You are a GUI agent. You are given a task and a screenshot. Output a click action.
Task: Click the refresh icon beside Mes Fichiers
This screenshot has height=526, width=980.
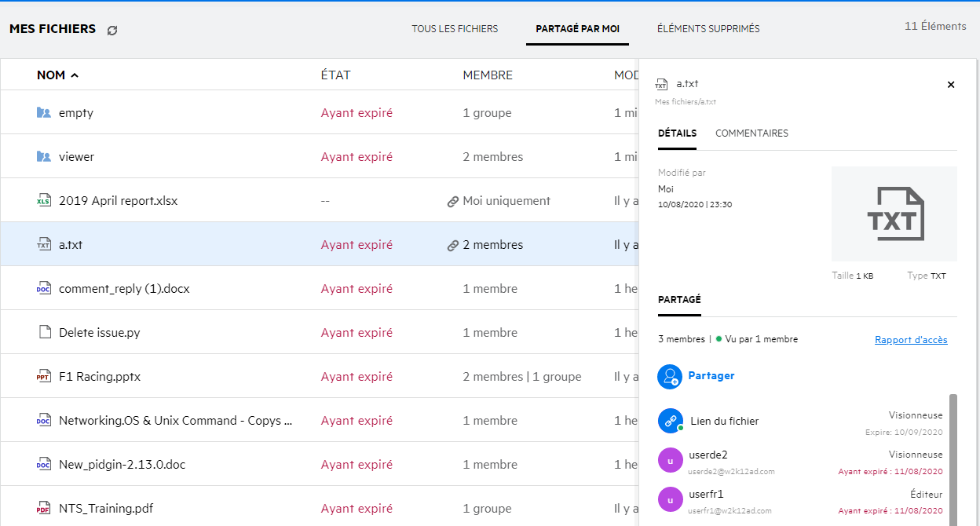tap(112, 30)
